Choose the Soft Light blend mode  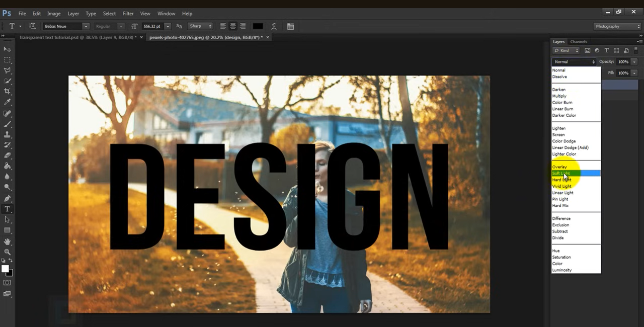pos(576,173)
